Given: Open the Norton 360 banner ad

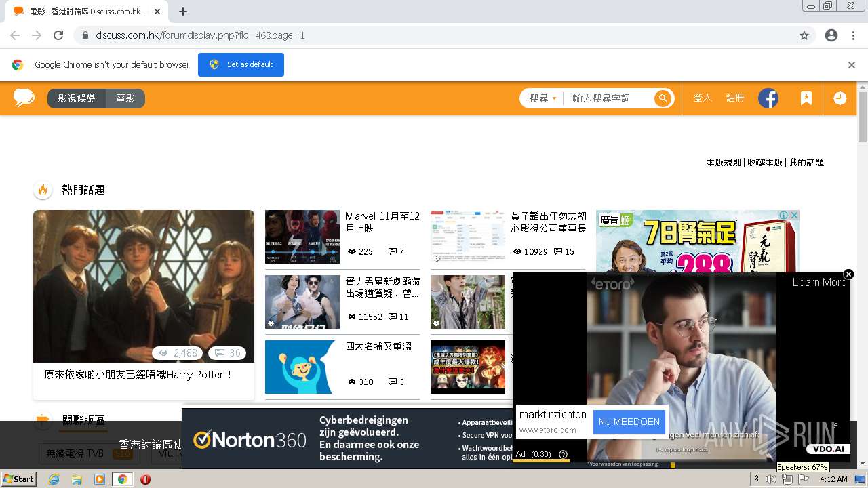Looking at the screenshot, I should 347,439.
